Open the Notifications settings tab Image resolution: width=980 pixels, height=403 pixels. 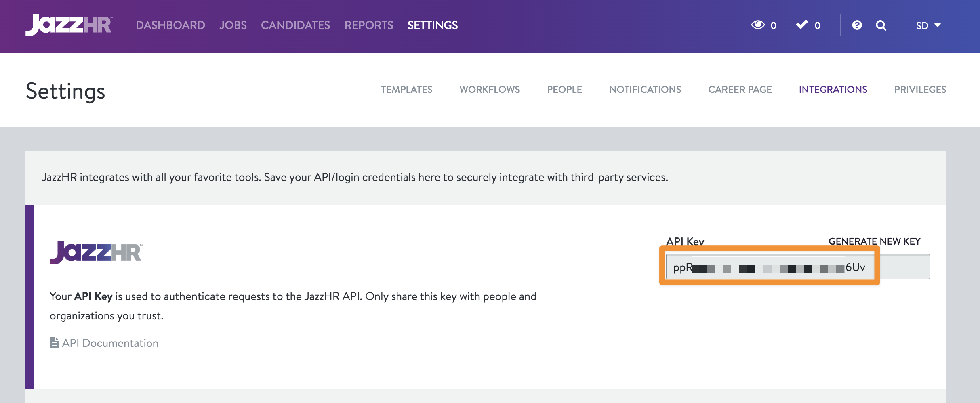645,89
